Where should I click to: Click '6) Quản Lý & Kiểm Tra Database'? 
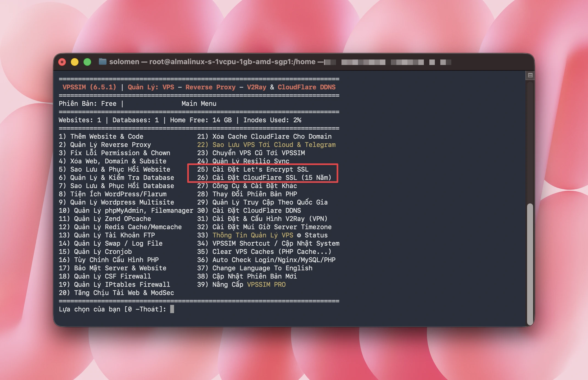[x=116, y=178]
